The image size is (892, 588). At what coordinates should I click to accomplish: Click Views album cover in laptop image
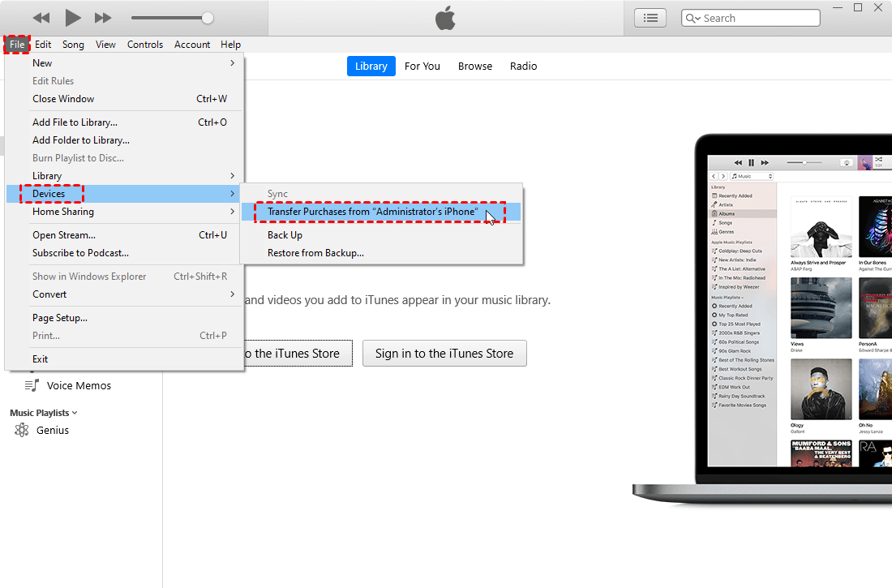point(821,308)
